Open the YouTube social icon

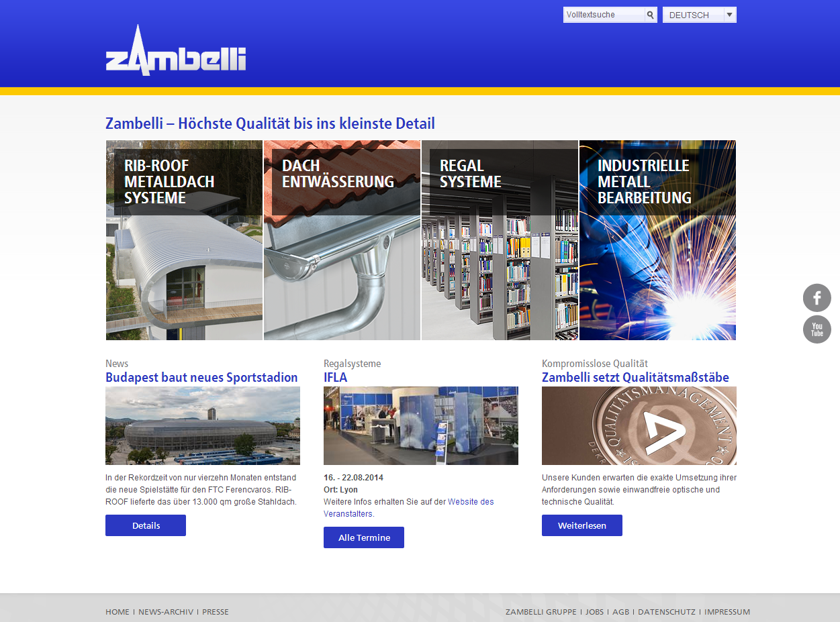[x=817, y=329]
